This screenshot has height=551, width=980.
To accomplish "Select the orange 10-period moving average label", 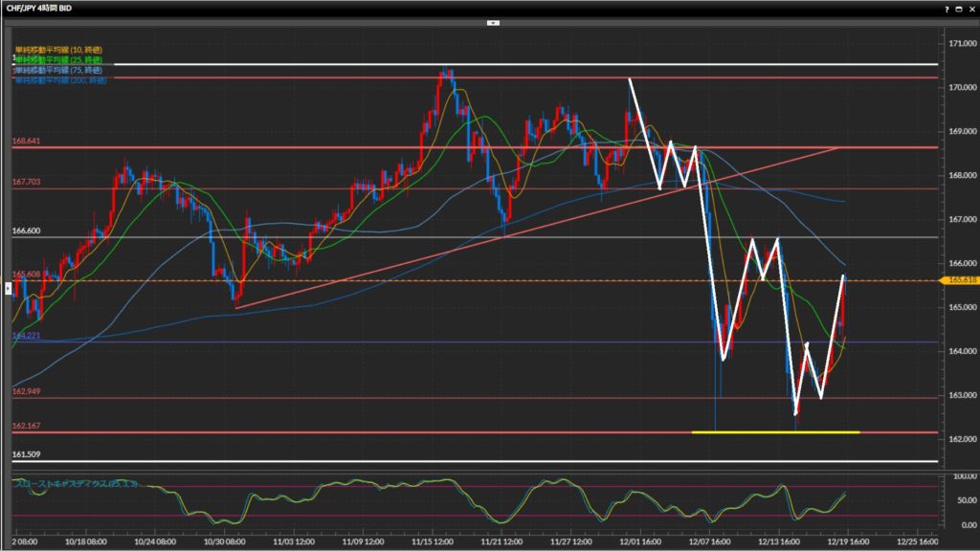I will pos(59,48).
